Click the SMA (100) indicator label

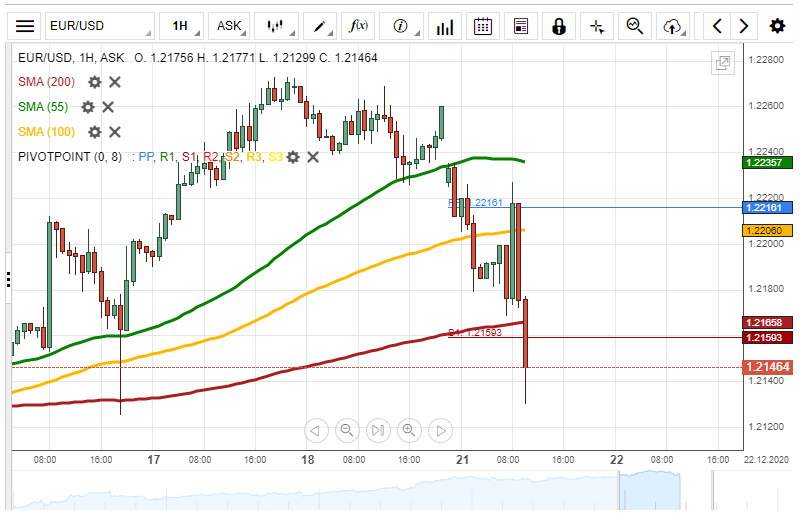[46, 132]
